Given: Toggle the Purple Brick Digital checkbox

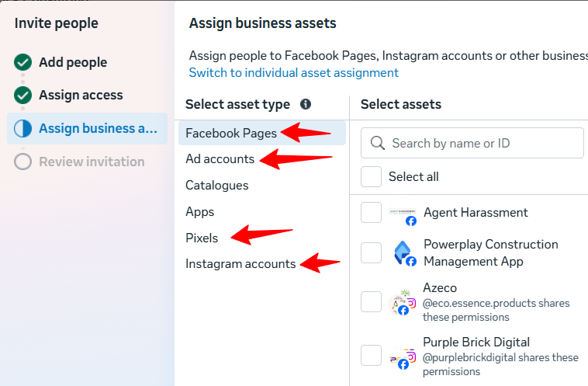Looking at the screenshot, I should pyautogui.click(x=371, y=356).
